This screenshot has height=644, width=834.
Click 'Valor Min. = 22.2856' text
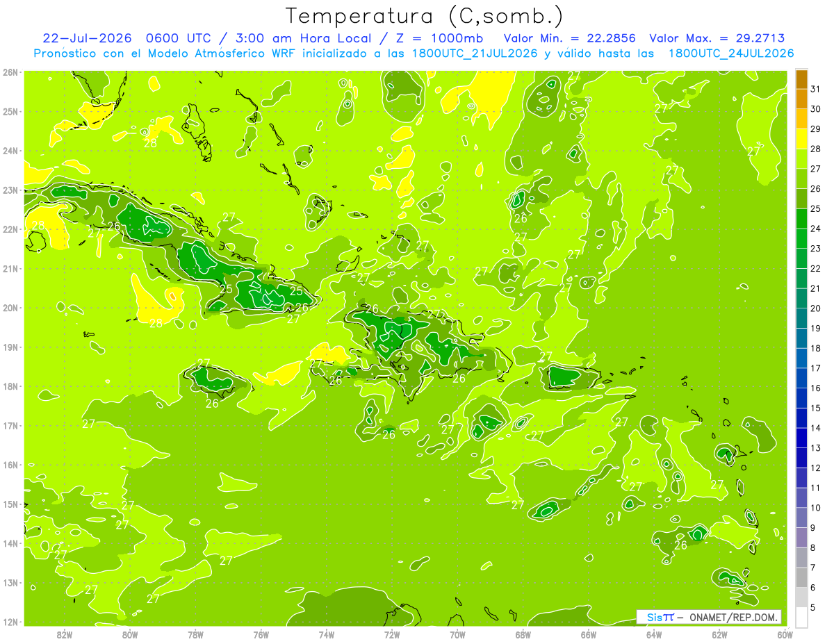tap(570, 38)
